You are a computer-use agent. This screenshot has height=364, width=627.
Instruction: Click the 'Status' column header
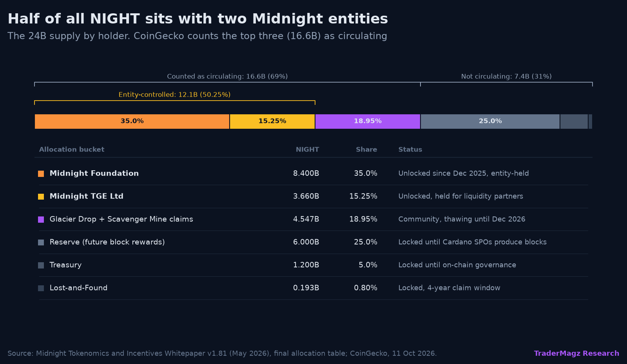pos(410,150)
